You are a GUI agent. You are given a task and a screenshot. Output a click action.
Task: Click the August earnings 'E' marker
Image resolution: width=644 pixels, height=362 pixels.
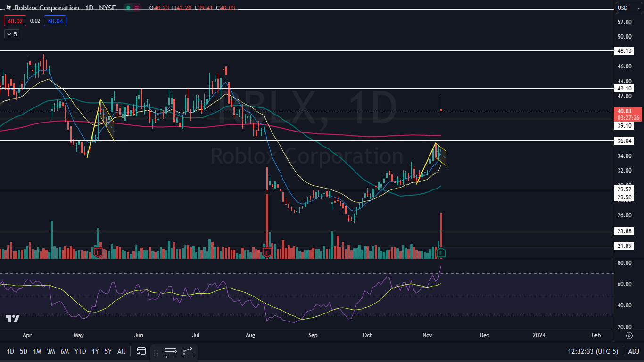pos(267,253)
